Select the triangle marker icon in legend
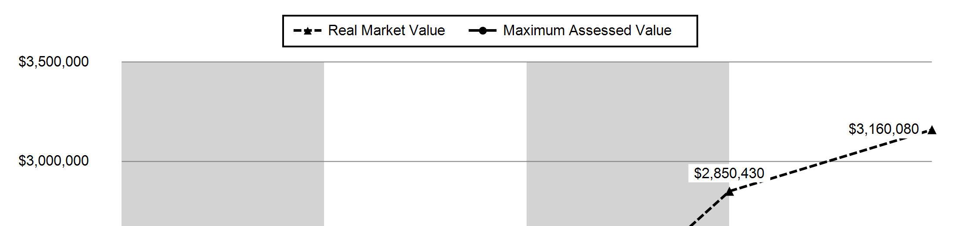 pos(308,31)
